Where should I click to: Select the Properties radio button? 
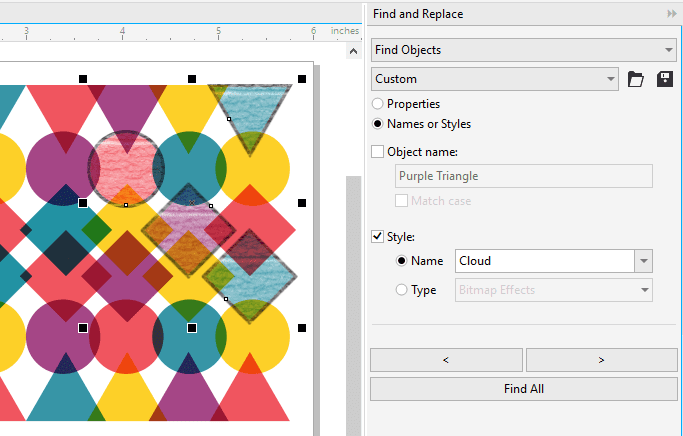[x=377, y=104]
